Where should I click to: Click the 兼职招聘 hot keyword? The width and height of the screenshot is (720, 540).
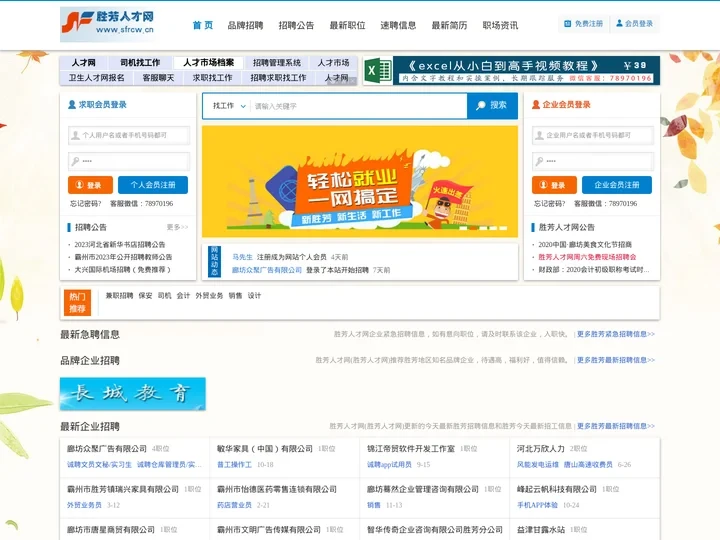(x=119, y=296)
